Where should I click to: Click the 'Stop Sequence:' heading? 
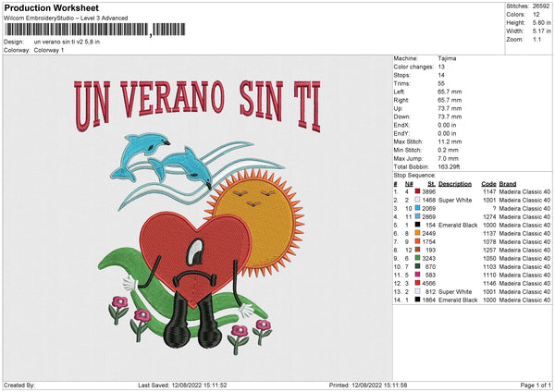(x=414, y=175)
